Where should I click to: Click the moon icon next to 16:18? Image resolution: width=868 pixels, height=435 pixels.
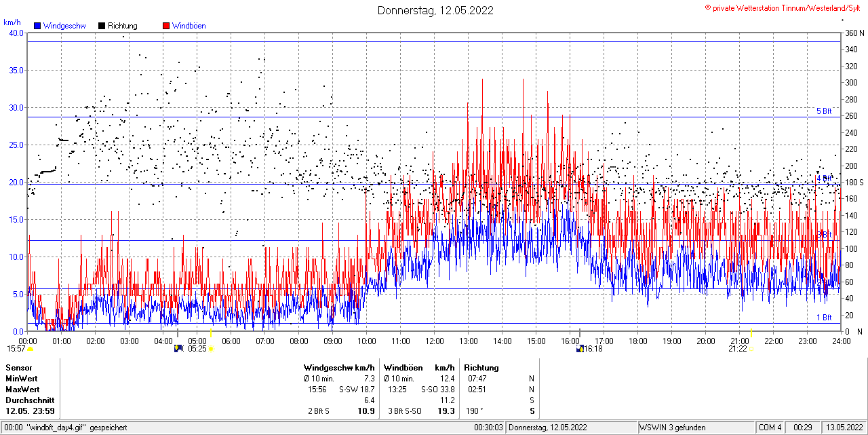[580, 349]
